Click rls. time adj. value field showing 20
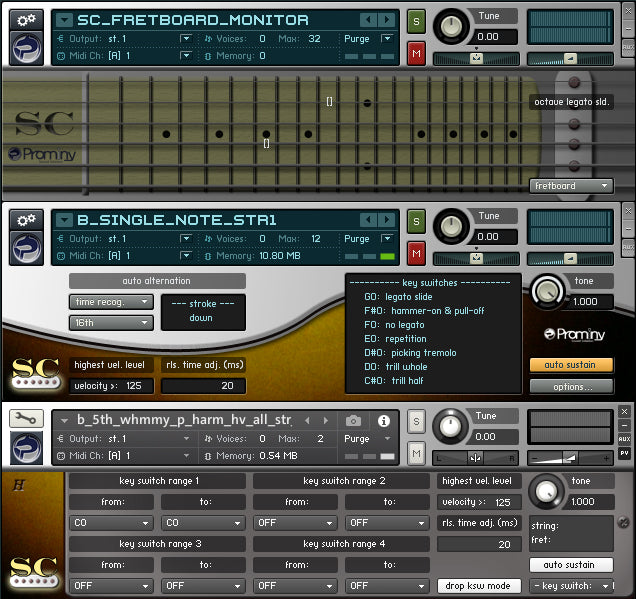Screen dimensions: 636x599 tap(204, 386)
